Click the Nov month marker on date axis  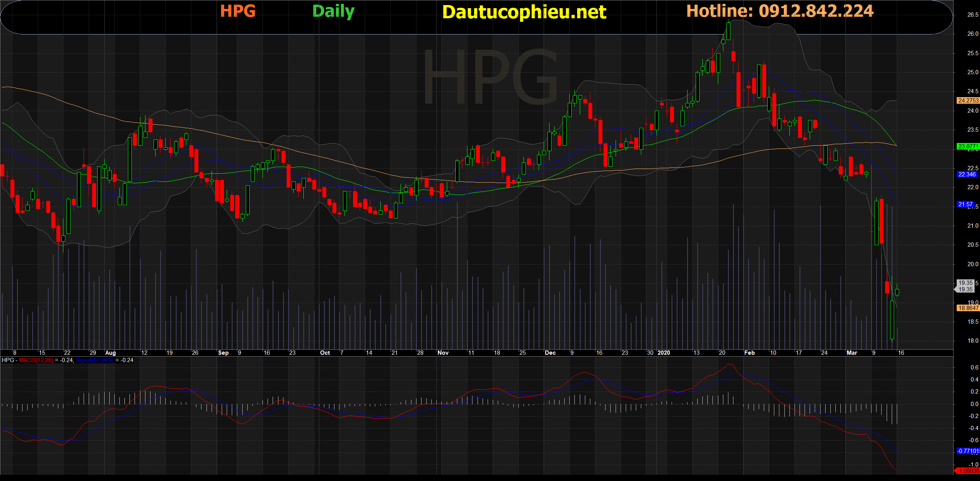(x=443, y=353)
